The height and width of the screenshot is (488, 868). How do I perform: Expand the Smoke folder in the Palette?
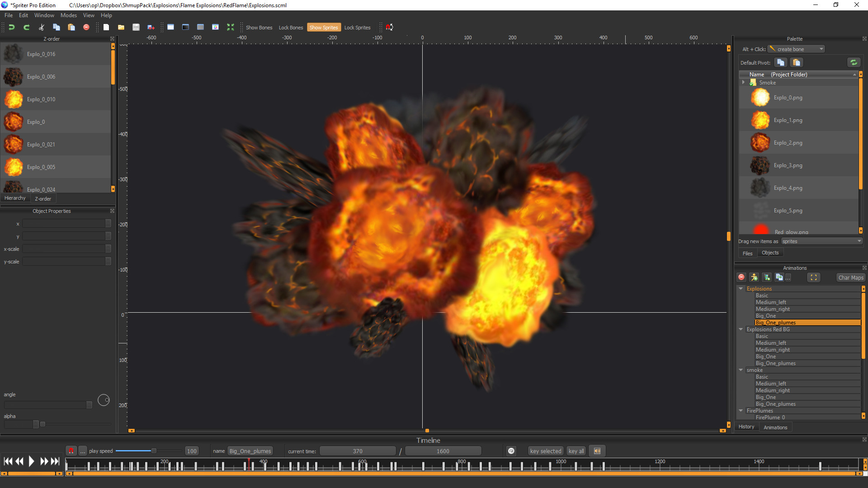(x=744, y=82)
